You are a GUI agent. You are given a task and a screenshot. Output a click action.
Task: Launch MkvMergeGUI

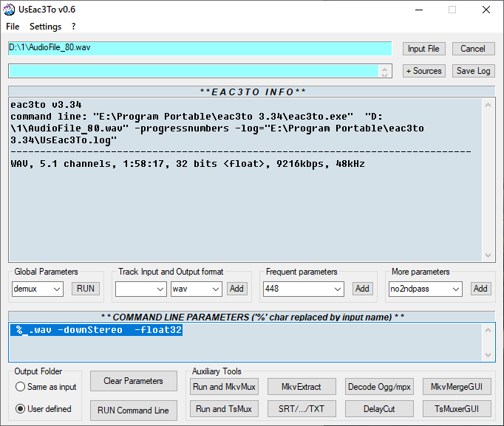coord(457,387)
